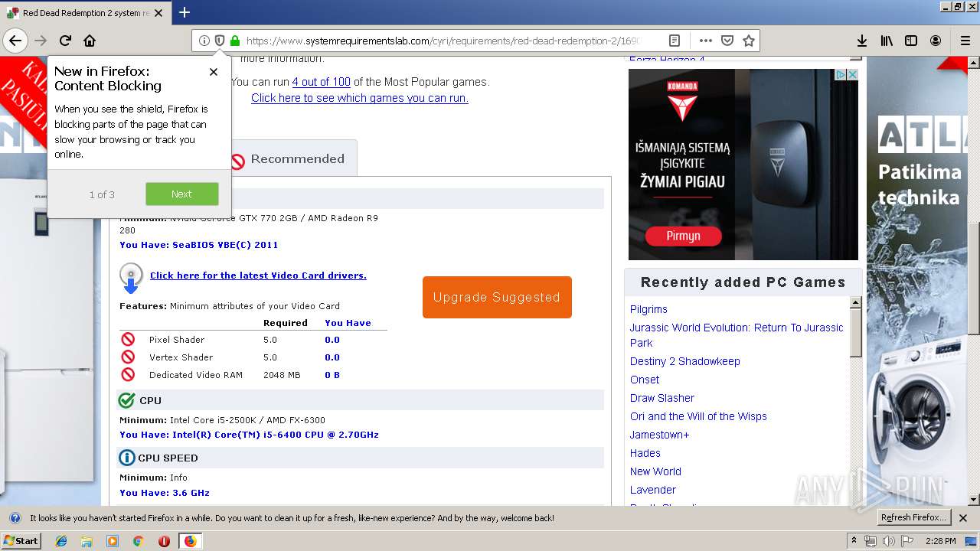The height and width of the screenshot is (551, 980).
Task: Open Jurassic World Evolution: Return To Jurassic Park
Action: [x=737, y=335]
